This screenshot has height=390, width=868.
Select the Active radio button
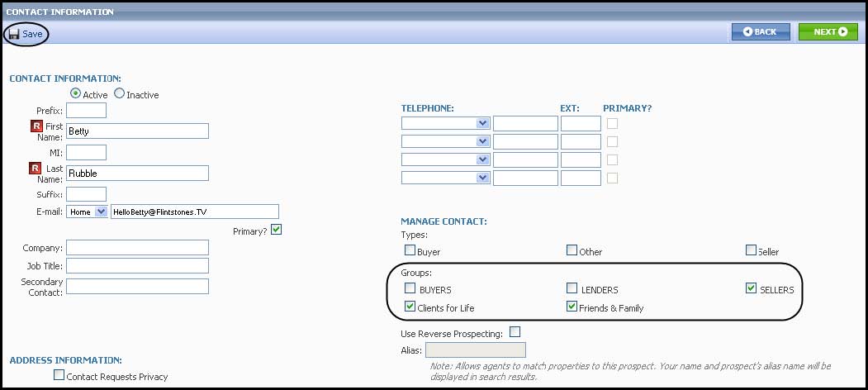(x=76, y=93)
